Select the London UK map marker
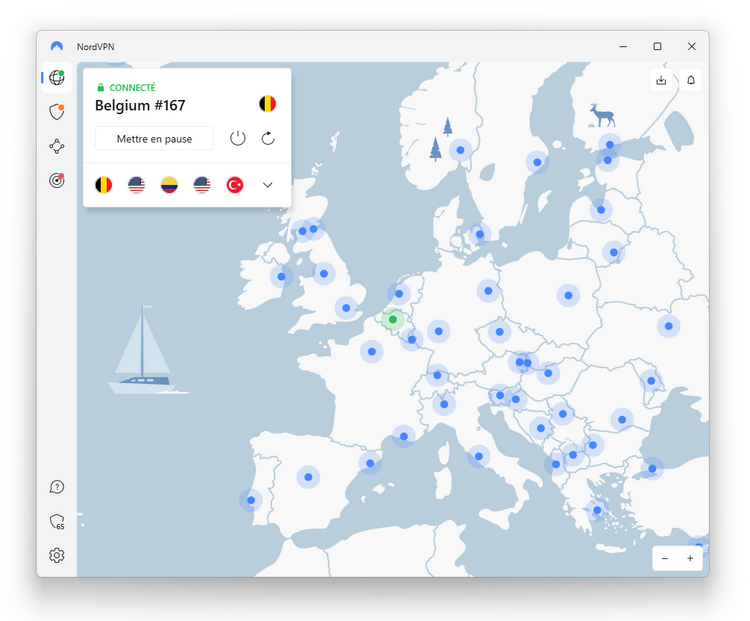Viewport: 750px width, 621px height. pos(346,308)
